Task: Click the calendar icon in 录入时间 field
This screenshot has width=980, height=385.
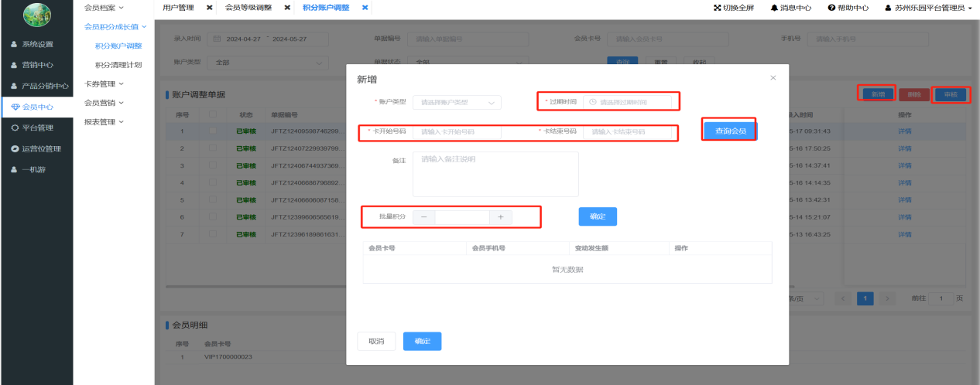Action: point(217,39)
